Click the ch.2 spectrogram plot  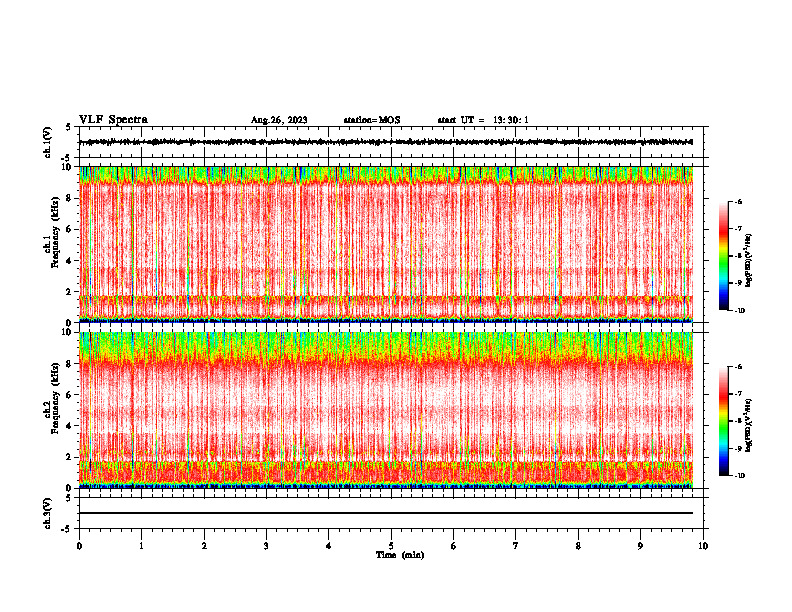tap(386, 410)
